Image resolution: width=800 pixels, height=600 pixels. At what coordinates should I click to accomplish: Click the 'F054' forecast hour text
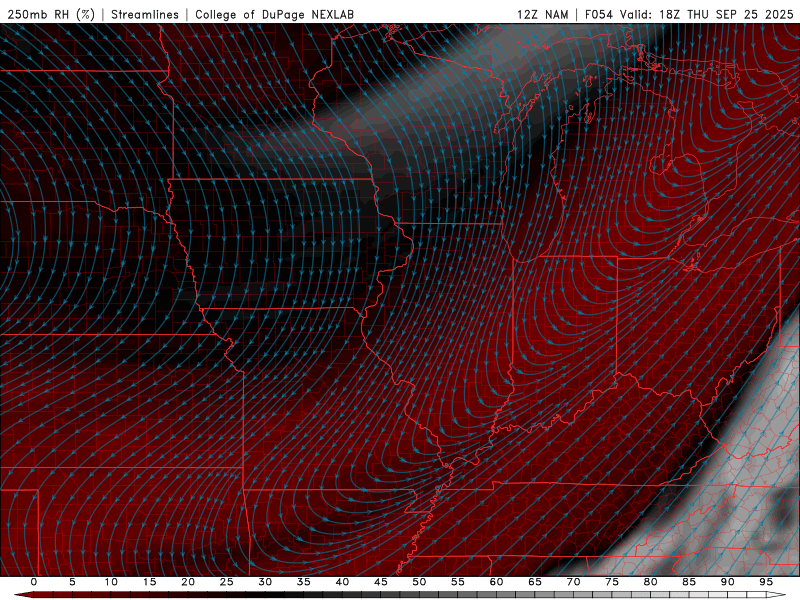pyautogui.click(x=599, y=14)
